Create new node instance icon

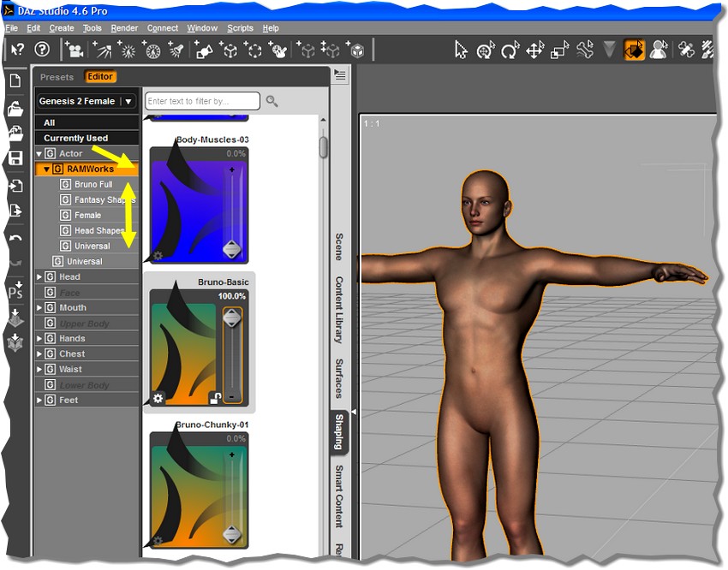point(306,50)
